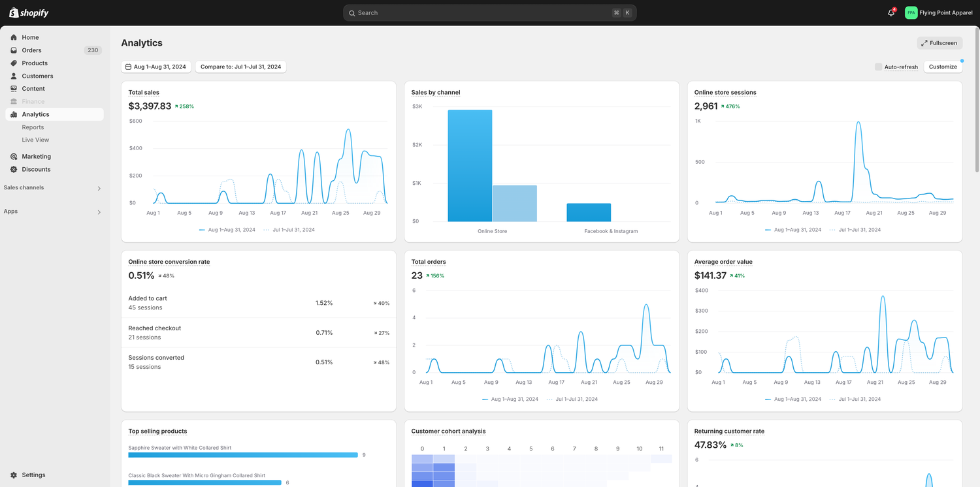Click the Discounts badge icon
Viewport: 980px width, 487px height.
coord(14,169)
